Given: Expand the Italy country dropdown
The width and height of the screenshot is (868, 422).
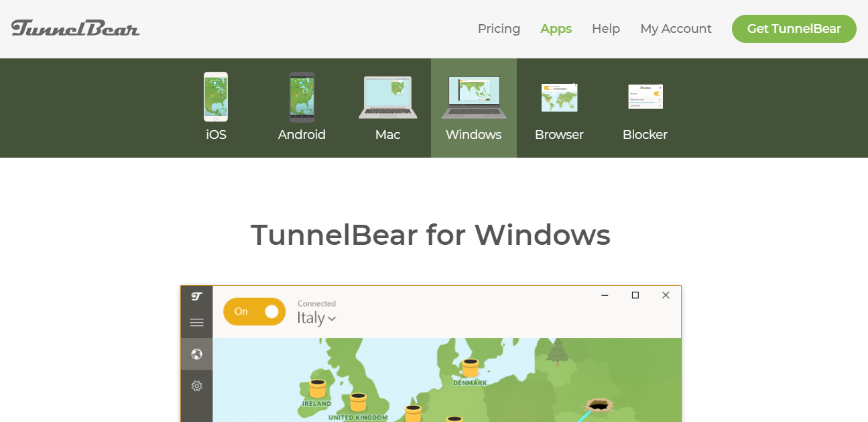Looking at the screenshot, I should (316, 318).
